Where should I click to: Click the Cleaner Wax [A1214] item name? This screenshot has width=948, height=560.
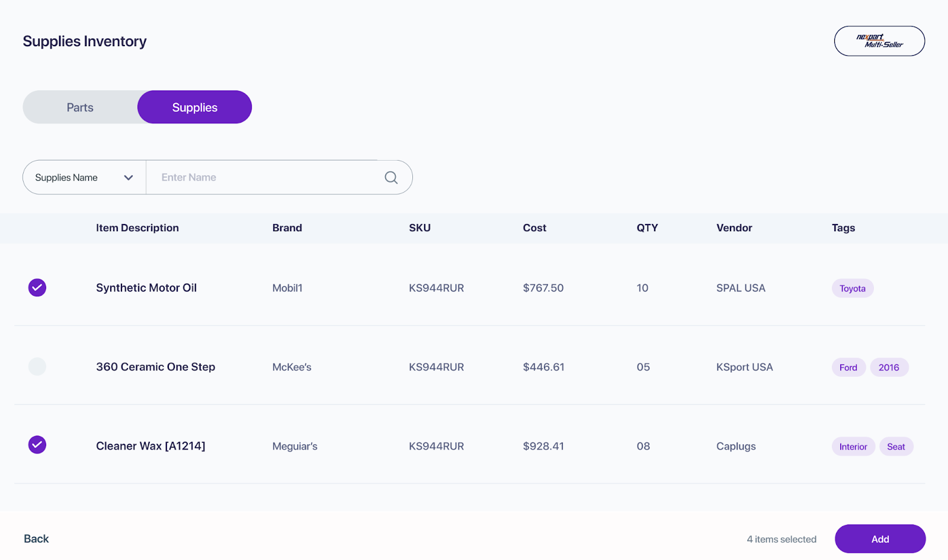click(150, 446)
